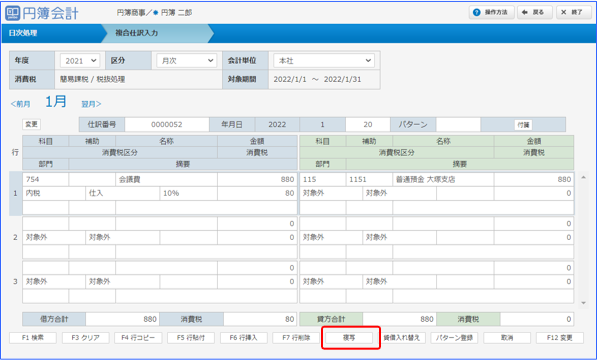The width and height of the screenshot is (597, 360).
Task: Click row 3 credit 対象外 tax type cell
Action: click(331, 282)
